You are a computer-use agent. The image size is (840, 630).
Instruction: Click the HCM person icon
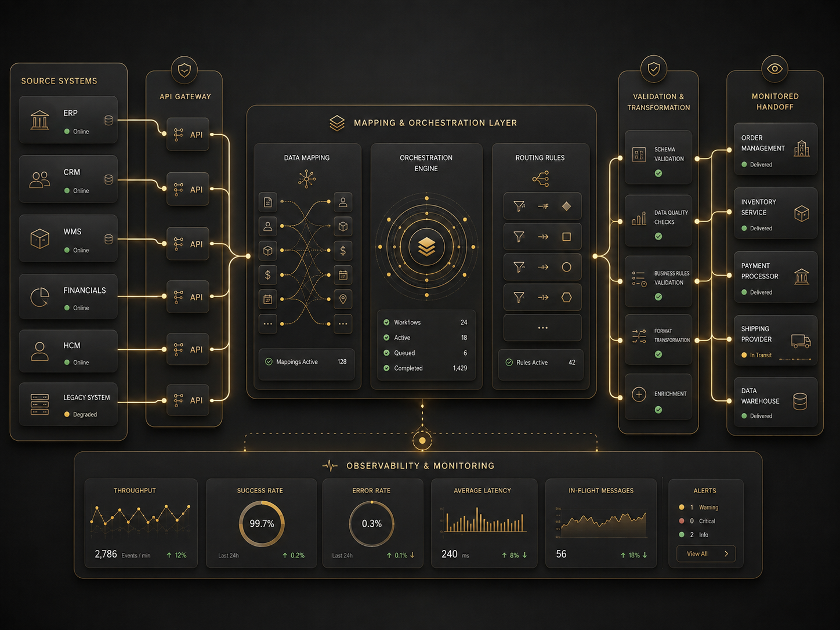pyautogui.click(x=39, y=351)
